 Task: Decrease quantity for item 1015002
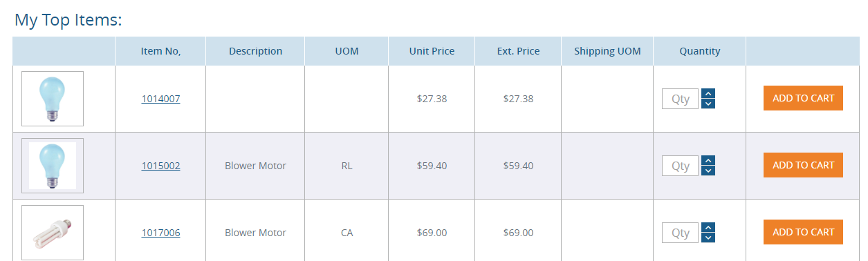click(x=708, y=171)
